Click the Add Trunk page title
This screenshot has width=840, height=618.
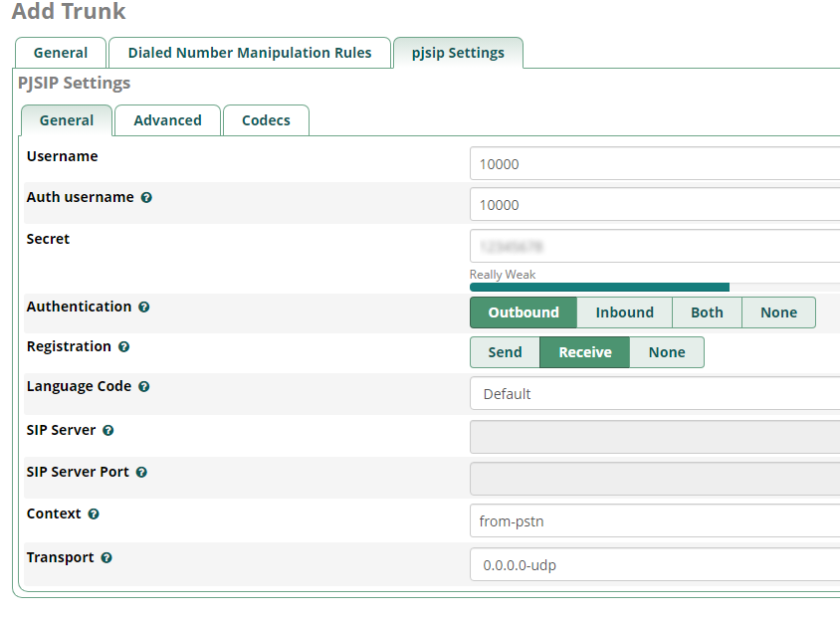[69, 11]
